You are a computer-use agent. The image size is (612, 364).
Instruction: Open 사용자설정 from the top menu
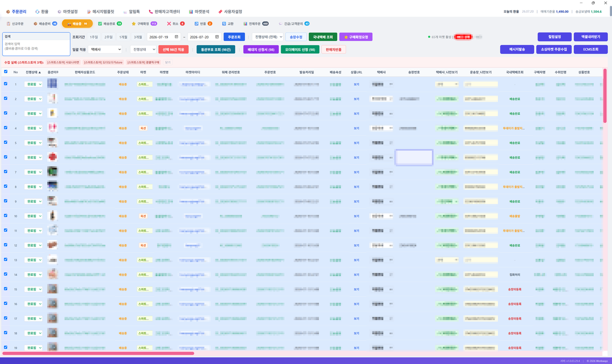coord(229,11)
